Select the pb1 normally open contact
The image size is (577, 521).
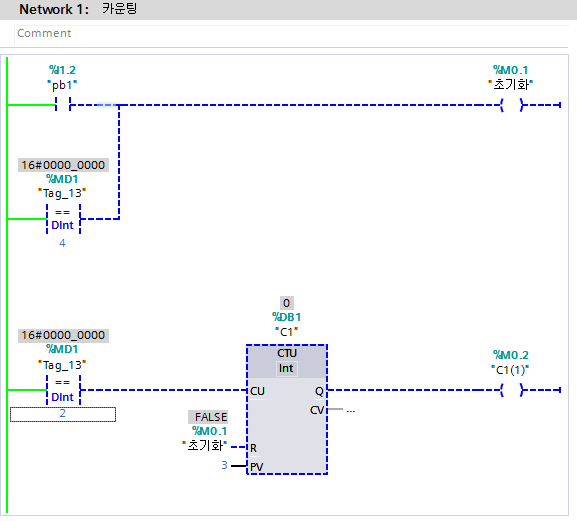63,105
